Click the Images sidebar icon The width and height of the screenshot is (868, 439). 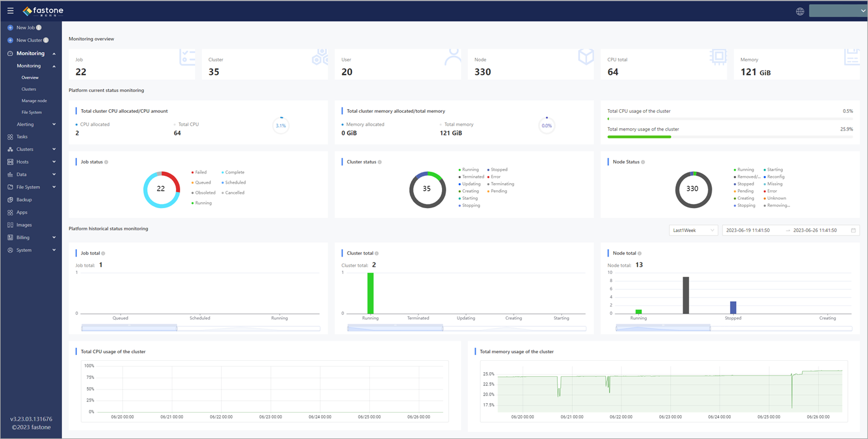pos(10,225)
